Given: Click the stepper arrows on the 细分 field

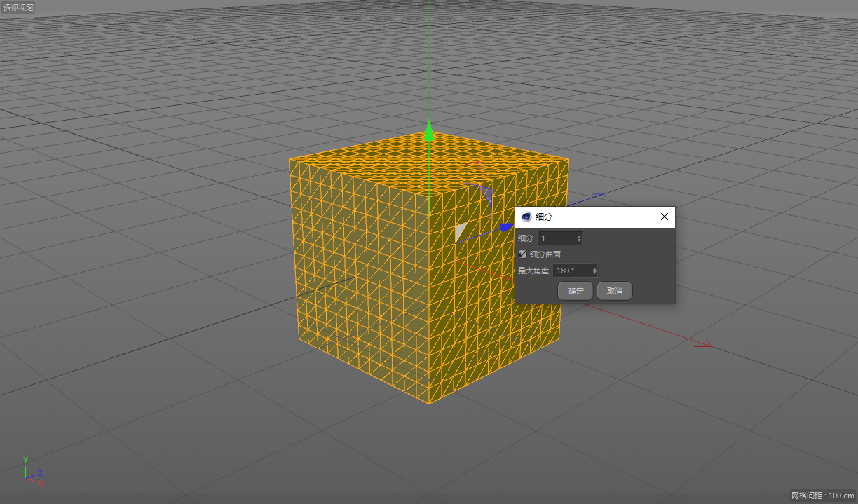Looking at the screenshot, I should (x=579, y=239).
